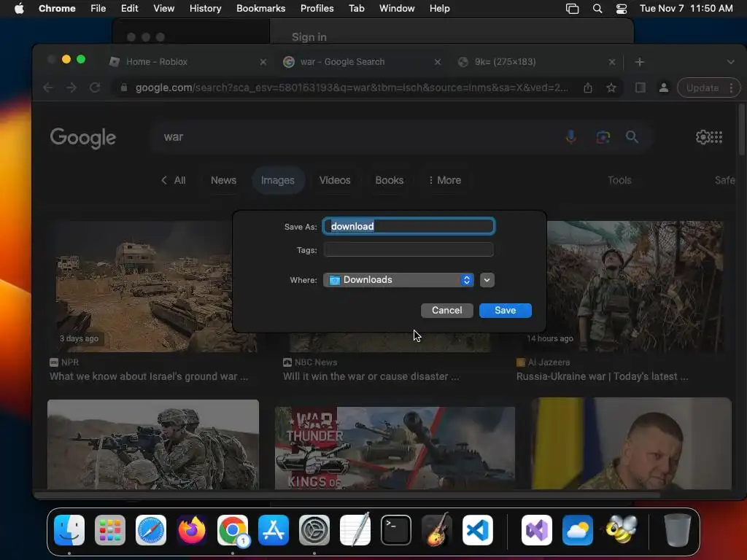747x560 pixels.
Task: Select the News search filter
Action: [223, 181]
